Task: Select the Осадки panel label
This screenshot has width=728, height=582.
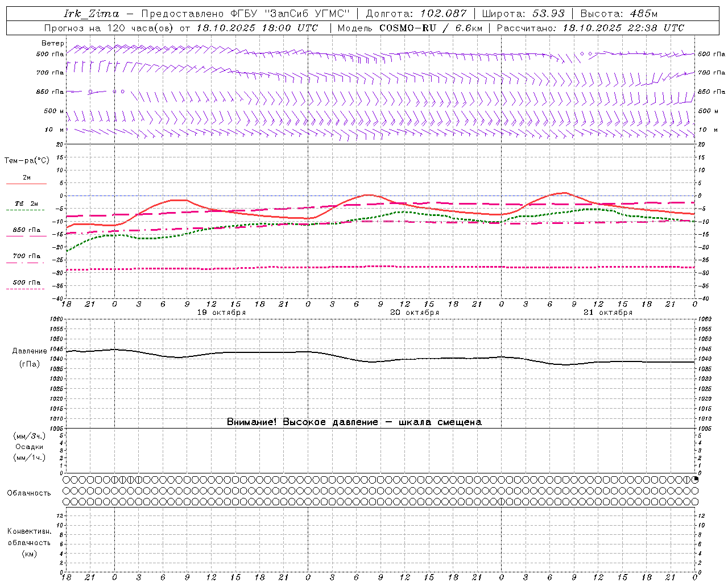Action: 30,447
